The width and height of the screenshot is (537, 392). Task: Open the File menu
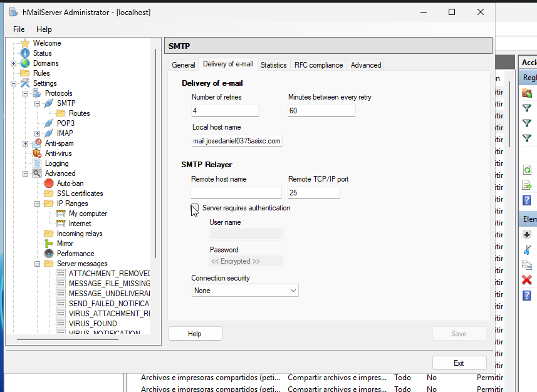[19, 29]
